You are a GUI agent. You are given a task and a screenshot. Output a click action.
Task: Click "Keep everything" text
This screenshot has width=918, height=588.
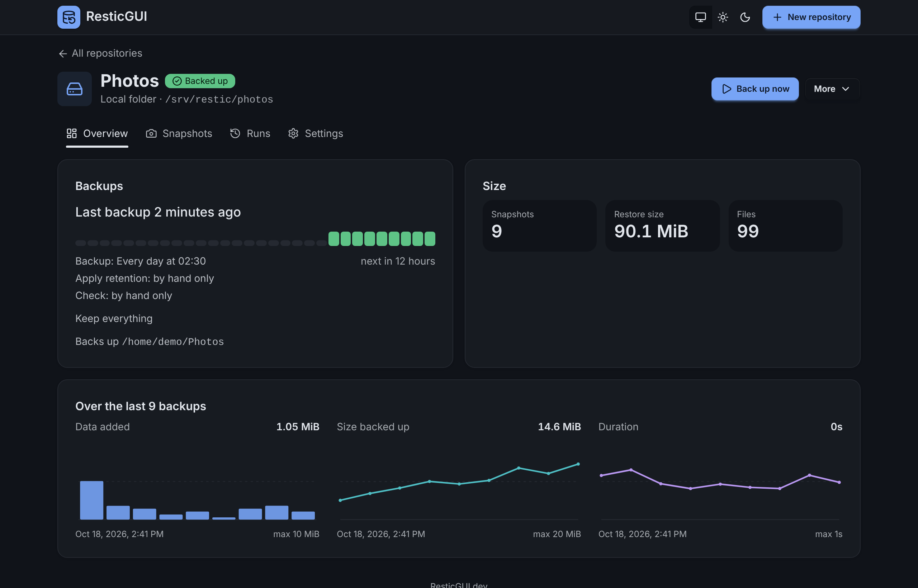114,318
